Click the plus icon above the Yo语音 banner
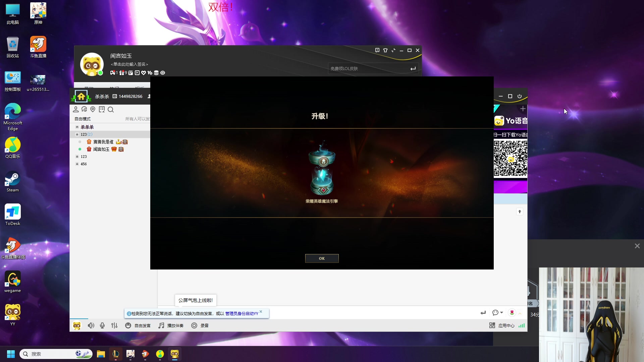Image resolution: width=644 pixels, height=362 pixels. (x=523, y=109)
